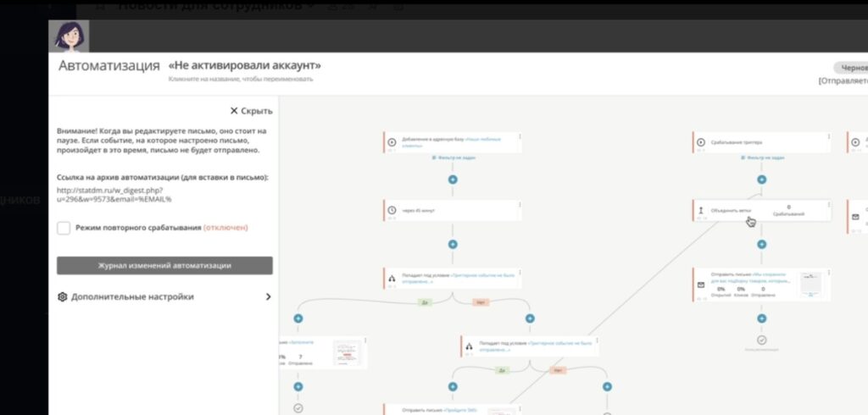Screen dimensions: 868x415
Task: Add step on upper condition's Нет branch
Action: tap(530, 318)
